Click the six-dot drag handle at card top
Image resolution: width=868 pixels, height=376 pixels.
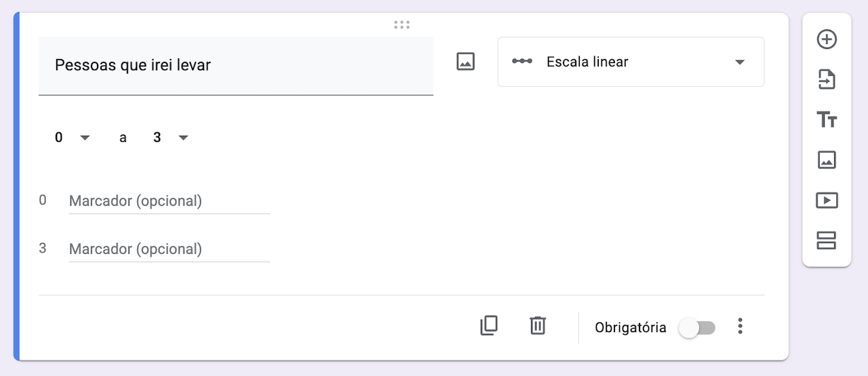(401, 25)
